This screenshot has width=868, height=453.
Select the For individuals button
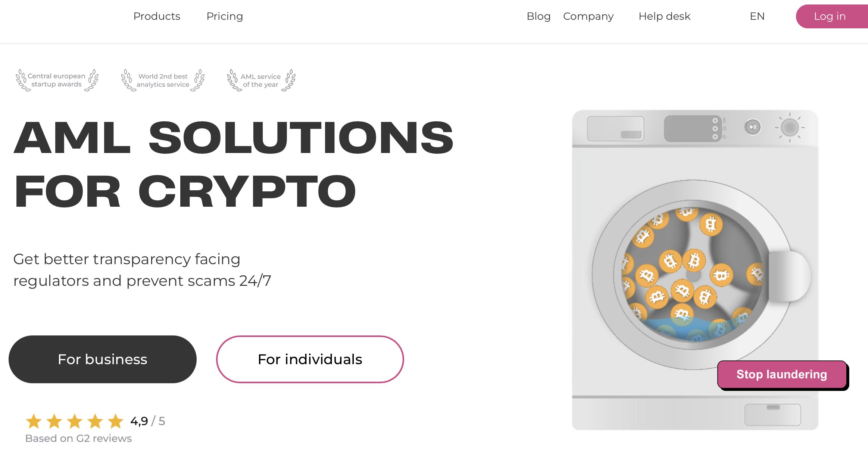tap(310, 359)
